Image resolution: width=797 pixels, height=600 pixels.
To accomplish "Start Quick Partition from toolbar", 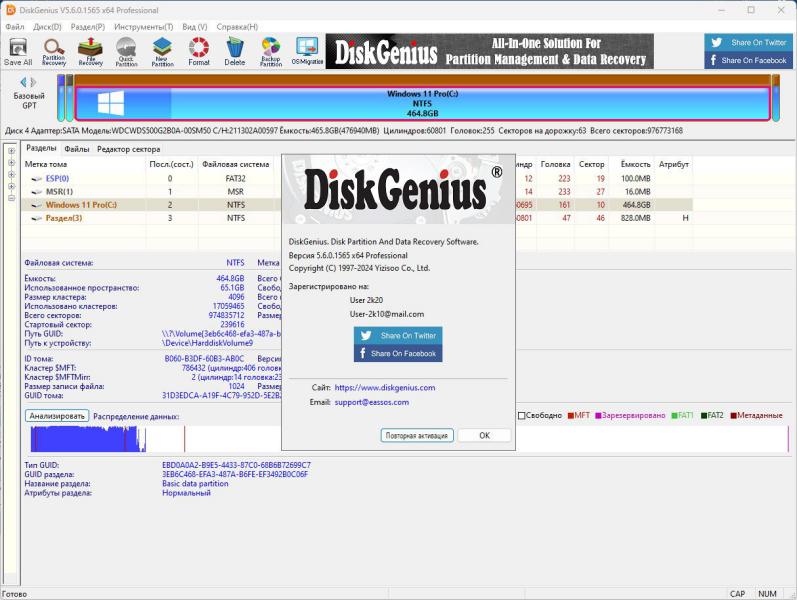I will point(127,52).
